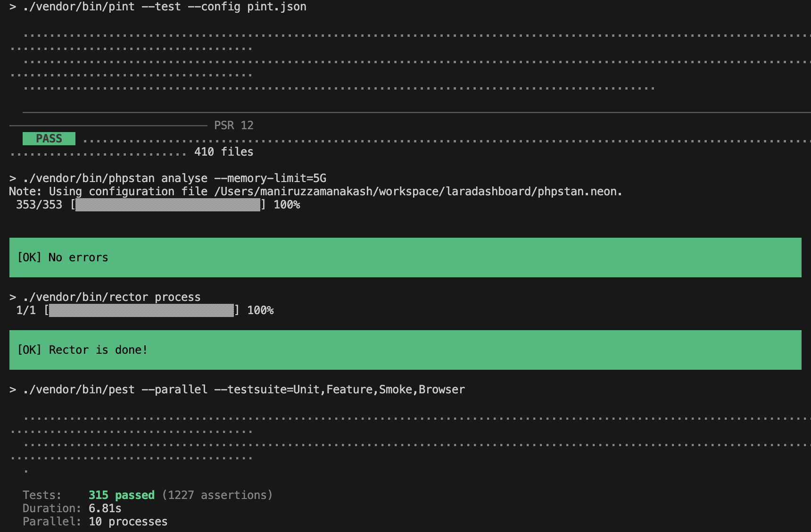Click the 'Duration:' label

pyautogui.click(x=52, y=508)
